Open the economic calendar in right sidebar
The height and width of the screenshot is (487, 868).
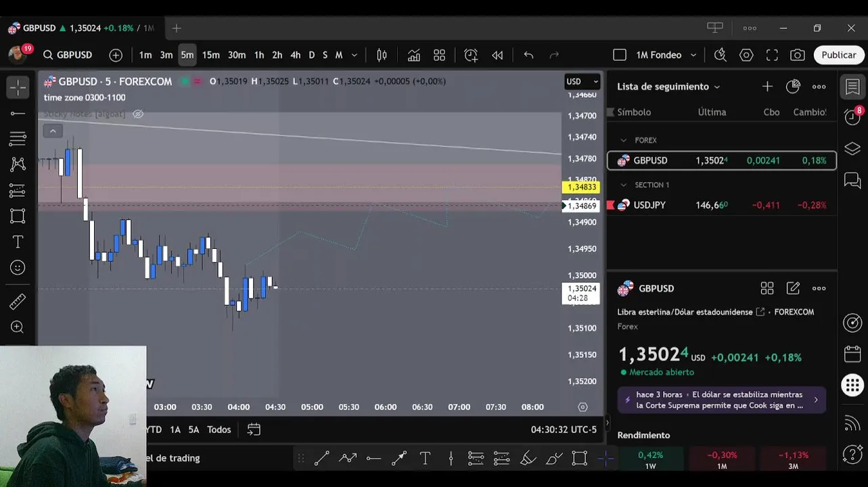[x=852, y=354]
